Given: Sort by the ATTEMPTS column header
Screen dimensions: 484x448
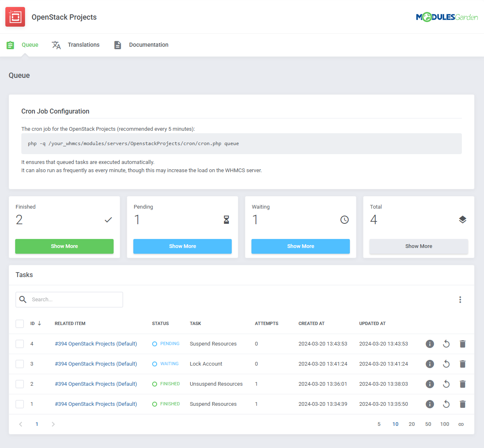Looking at the screenshot, I should tap(266, 323).
